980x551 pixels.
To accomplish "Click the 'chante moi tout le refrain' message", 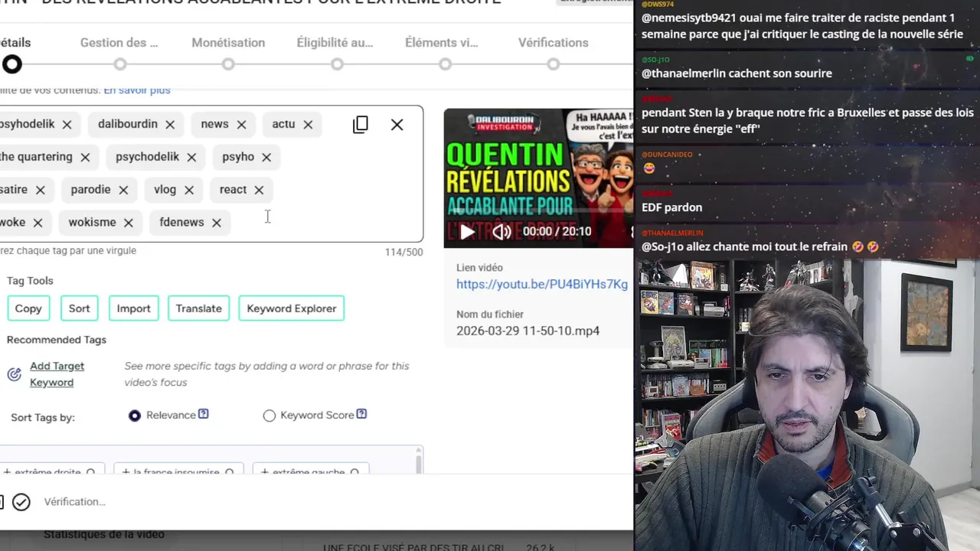I will (x=759, y=246).
